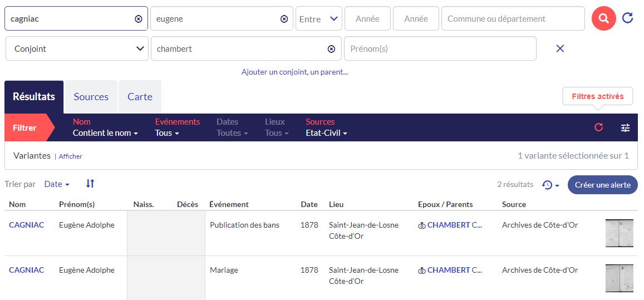
Task: Open 'Trier par Date' sort dropdown
Action: [57, 184]
